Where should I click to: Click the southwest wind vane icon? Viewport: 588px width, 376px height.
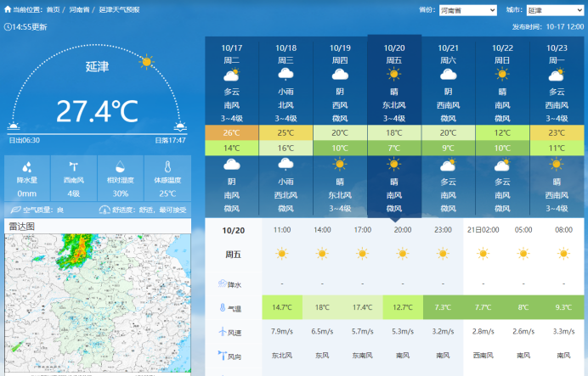click(x=74, y=166)
